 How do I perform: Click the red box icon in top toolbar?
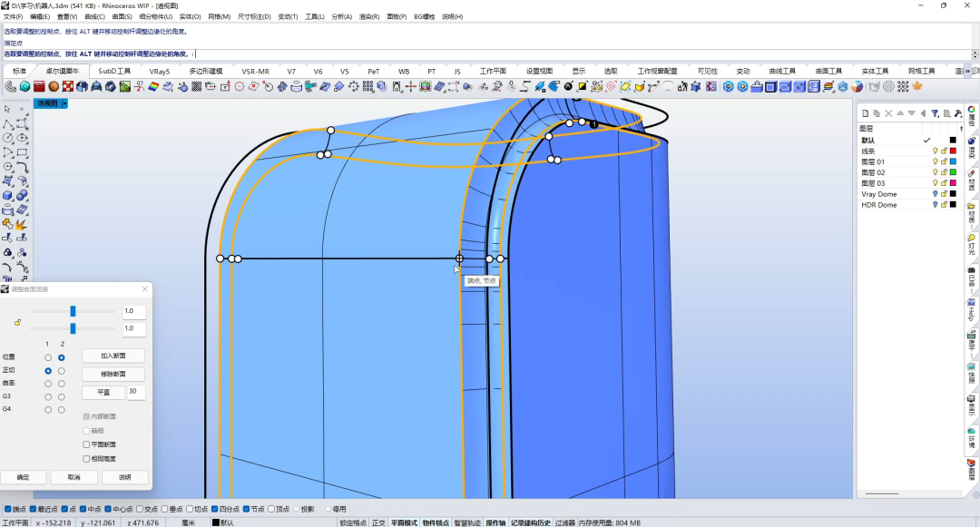(39, 87)
